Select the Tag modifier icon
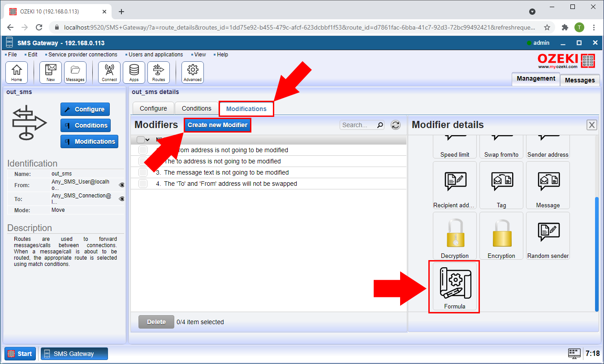The width and height of the screenshot is (604, 364). tap(501, 185)
